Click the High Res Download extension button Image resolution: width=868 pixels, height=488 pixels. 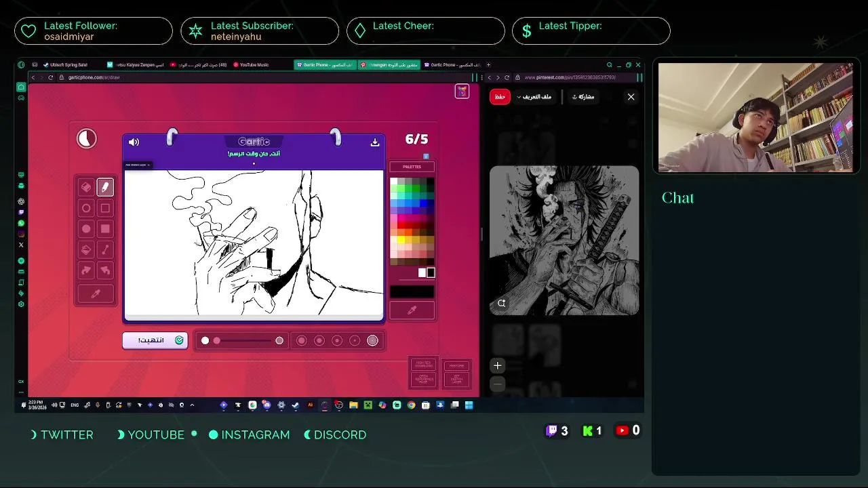tap(423, 365)
